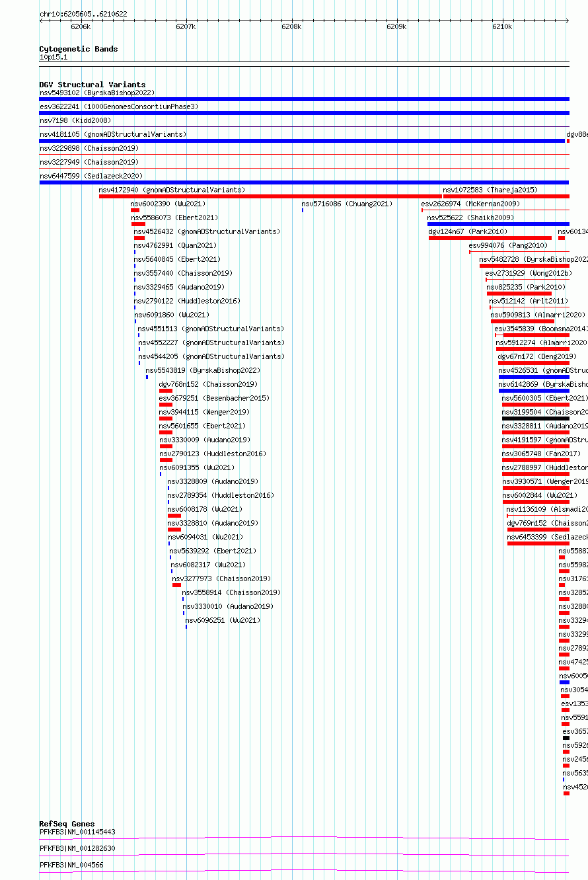Click nsv6008178 (Wu2021) label
588x880 pixels.
[x=205, y=510]
